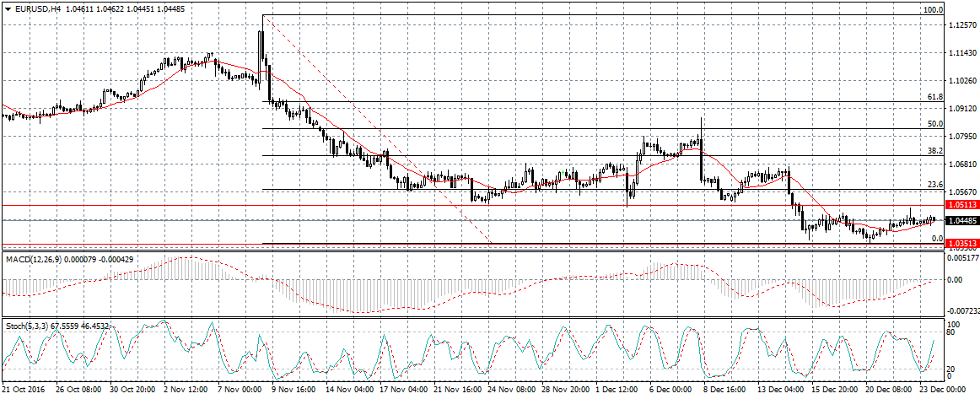Select the 100.0 Fibonacci level label
The image size is (980, 399).
coord(933,10)
